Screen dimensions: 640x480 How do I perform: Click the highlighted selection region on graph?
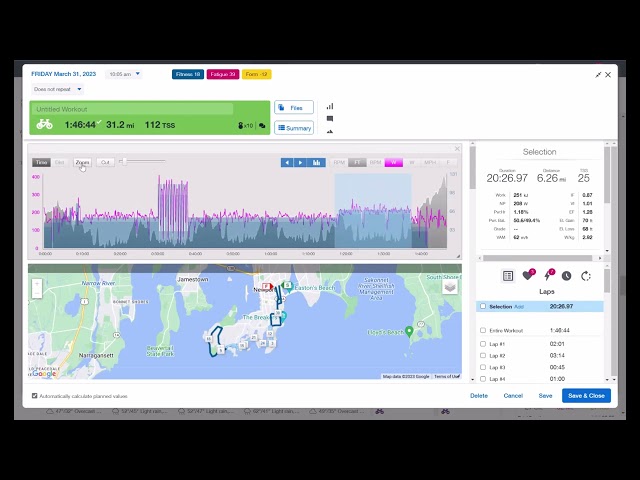click(x=373, y=211)
